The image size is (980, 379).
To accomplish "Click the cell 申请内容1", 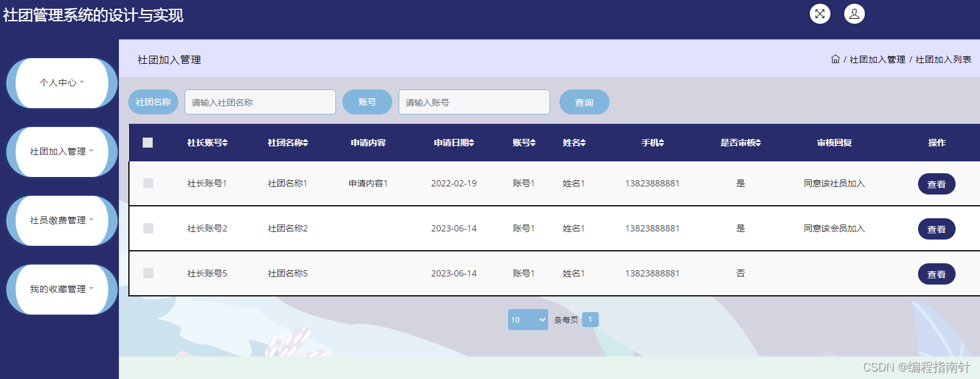I will (x=369, y=183).
